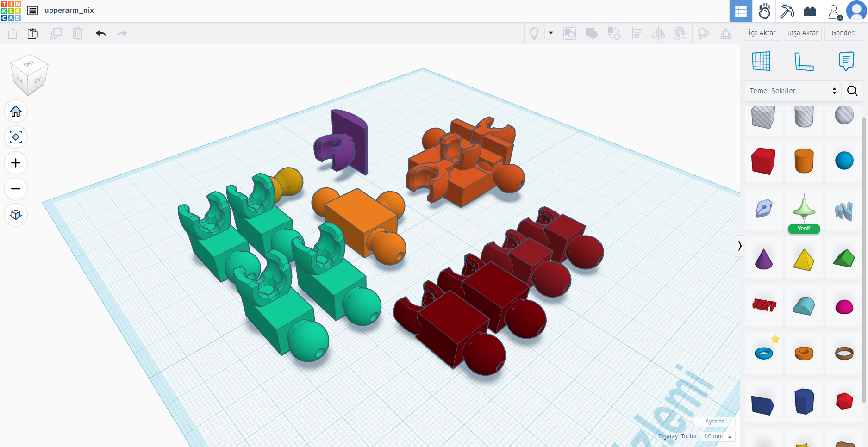The height and width of the screenshot is (447, 868).
Task: Zoom in with the plus button
Action: point(16,163)
